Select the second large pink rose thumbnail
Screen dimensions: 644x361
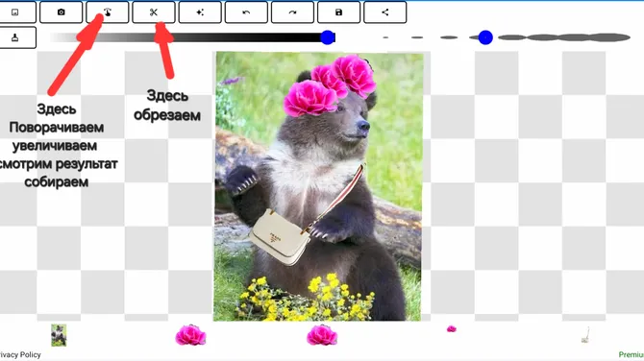click(x=322, y=335)
